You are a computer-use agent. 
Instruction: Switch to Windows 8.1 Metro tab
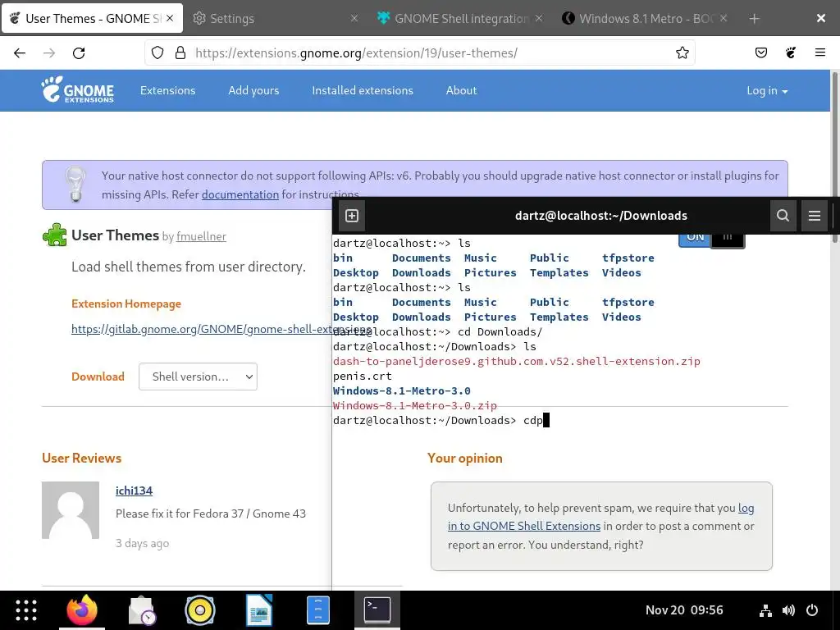coord(644,19)
